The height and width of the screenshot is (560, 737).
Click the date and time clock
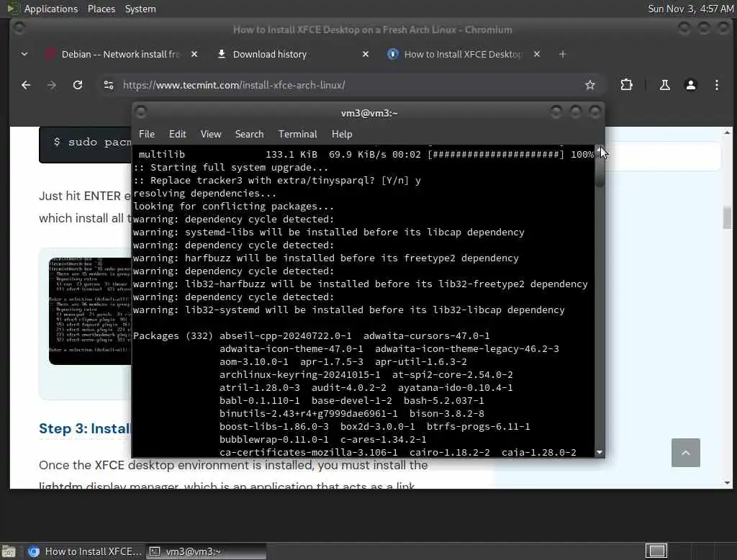click(x=690, y=9)
